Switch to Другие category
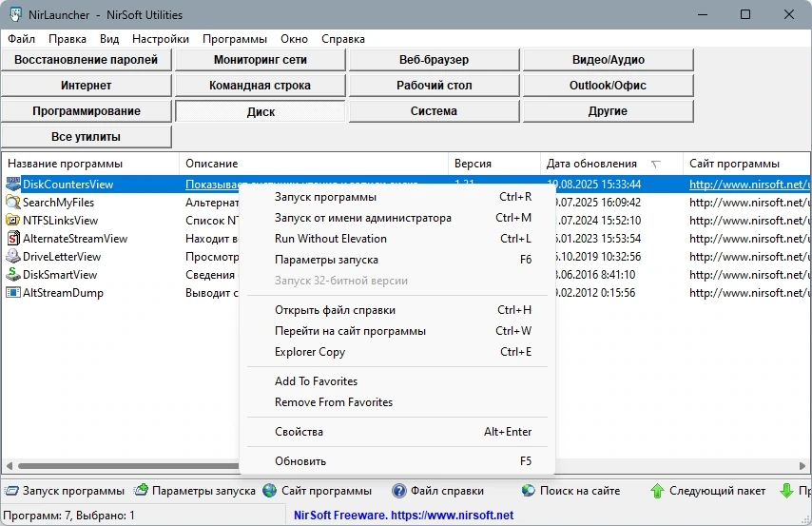Screen dimensions: 812x526 point(608,111)
